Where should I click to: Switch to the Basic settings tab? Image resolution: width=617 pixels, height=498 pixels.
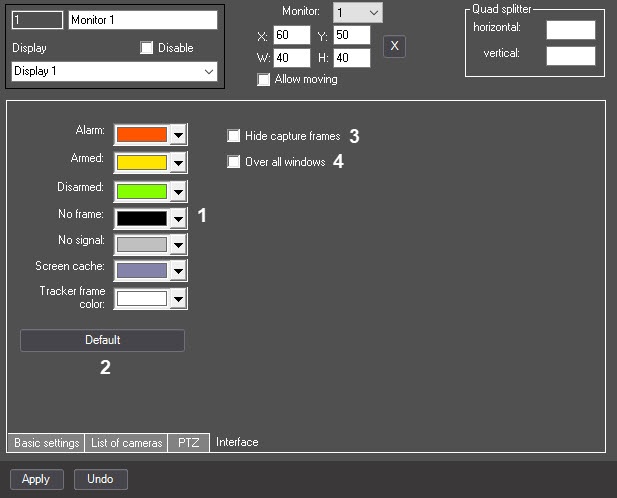tap(46, 443)
